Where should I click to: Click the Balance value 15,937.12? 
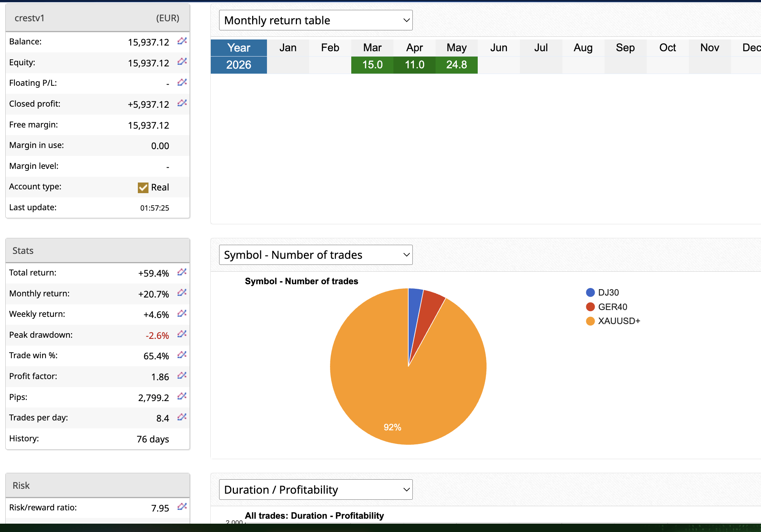(148, 42)
